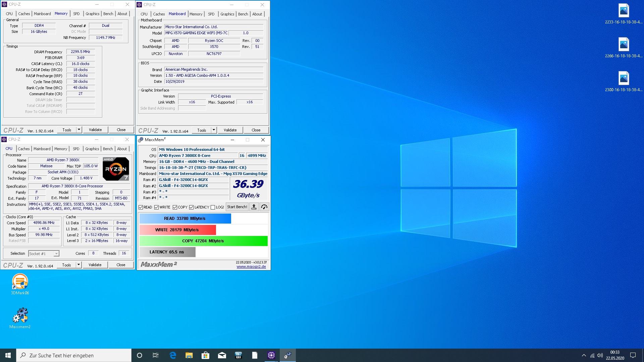
Task: Open the network status tray icon
Action: 592,355
